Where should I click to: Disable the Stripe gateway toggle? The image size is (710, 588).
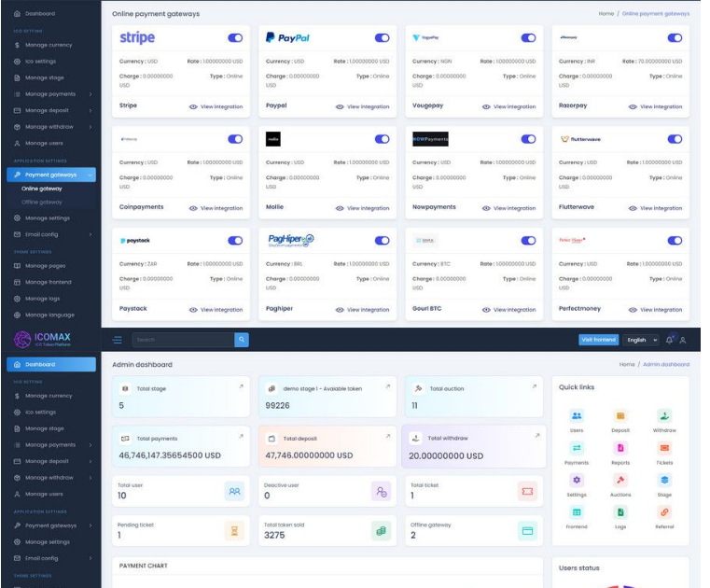tap(236, 38)
